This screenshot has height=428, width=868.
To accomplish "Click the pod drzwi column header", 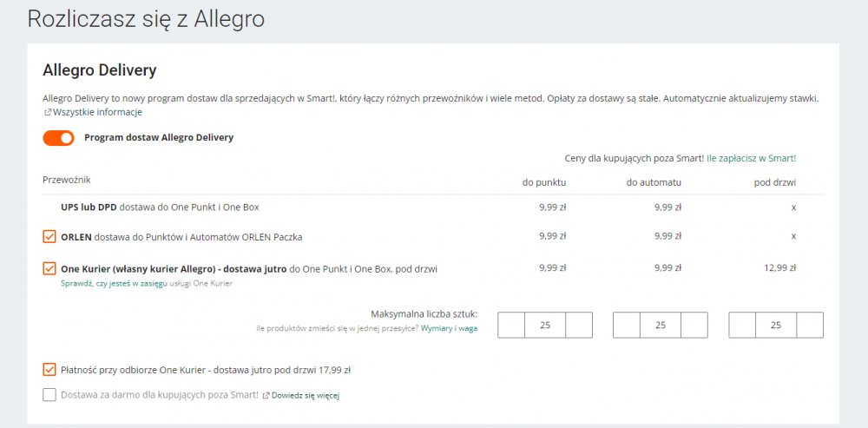I will (775, 182).
